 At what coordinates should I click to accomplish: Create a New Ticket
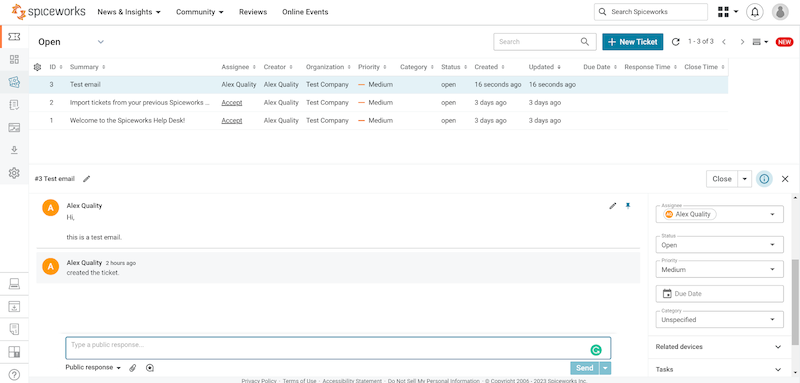pyautogui.click(x=633, y=42)
